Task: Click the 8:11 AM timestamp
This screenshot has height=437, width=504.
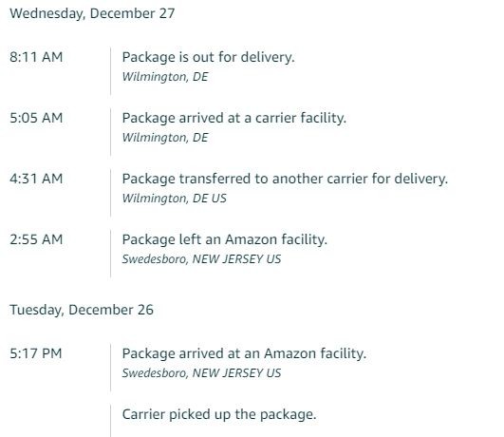Action: [36, 57]
